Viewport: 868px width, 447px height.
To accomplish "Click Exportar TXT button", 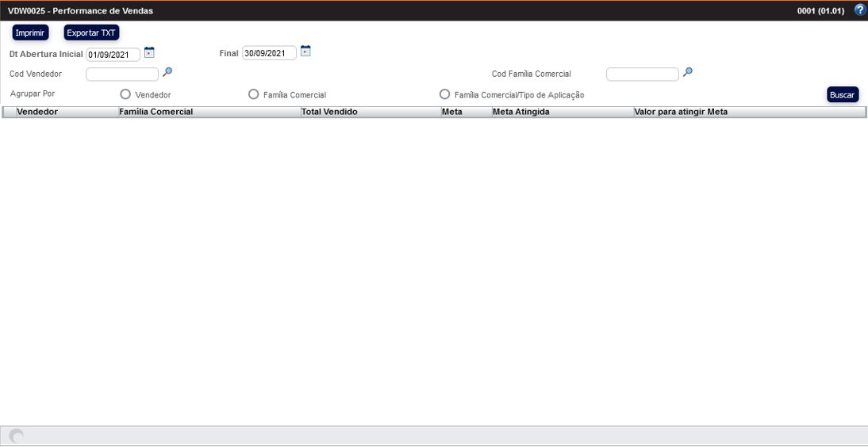I will pos(91,32).
